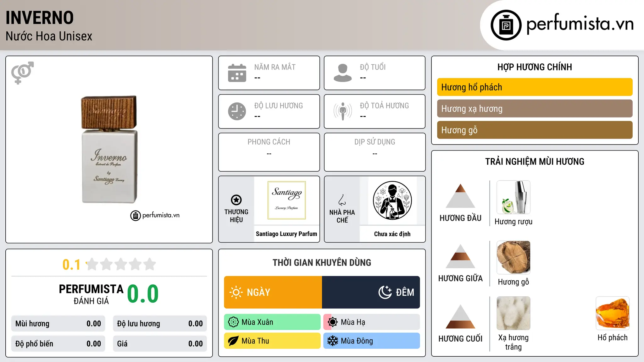Click the DỊP SỬ DỤNG label
This screenshot has width=644, height=362.
[375, 142]
